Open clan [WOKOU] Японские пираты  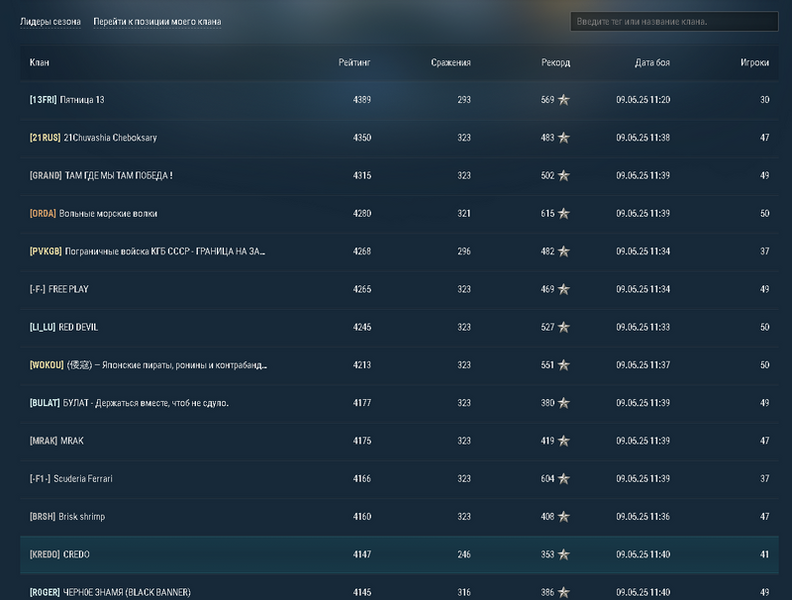coord(148,365)
